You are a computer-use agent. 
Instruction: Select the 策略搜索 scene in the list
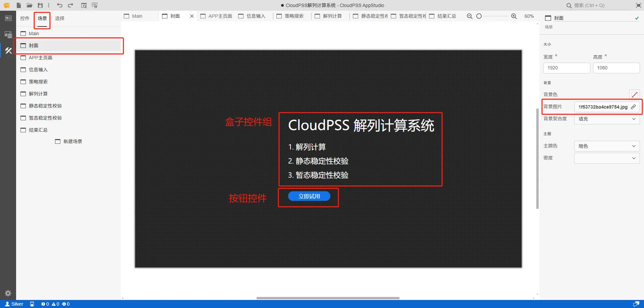[69, 82]
